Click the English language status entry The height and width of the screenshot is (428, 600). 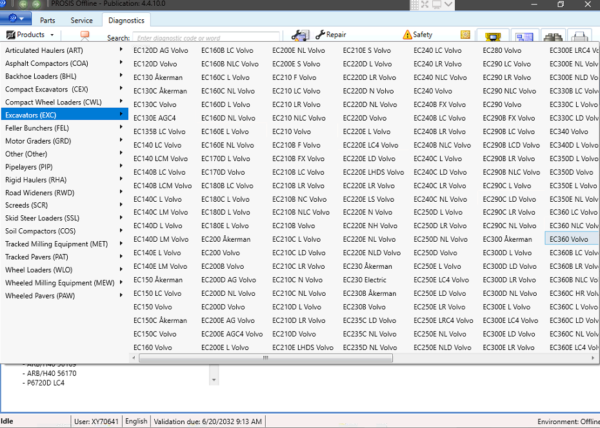(x=136, y=421)
